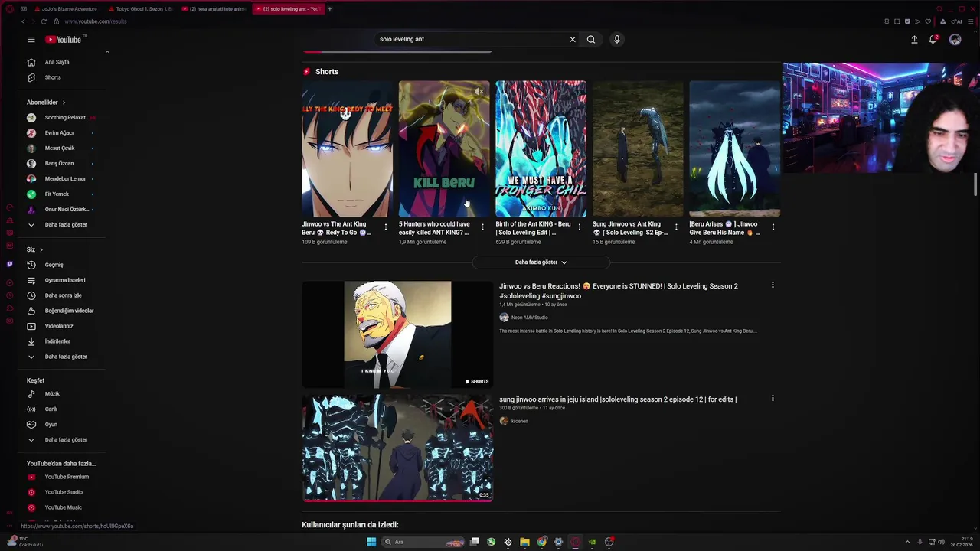Open options for 5 Hunters short

(x=482, y=227)
